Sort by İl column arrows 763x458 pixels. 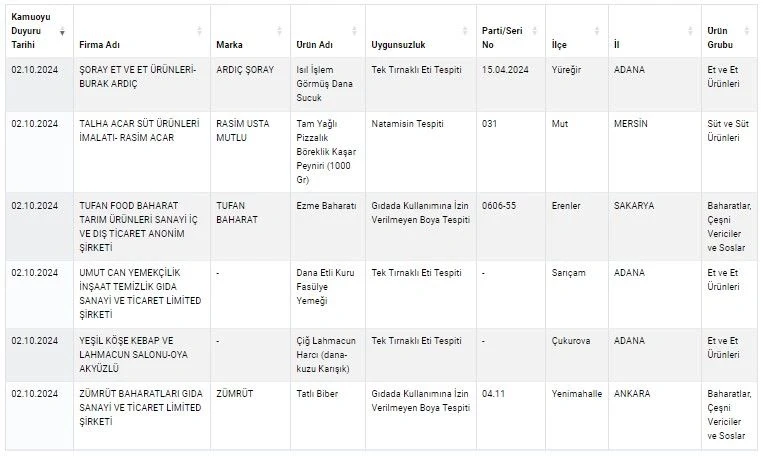[690, 31]
